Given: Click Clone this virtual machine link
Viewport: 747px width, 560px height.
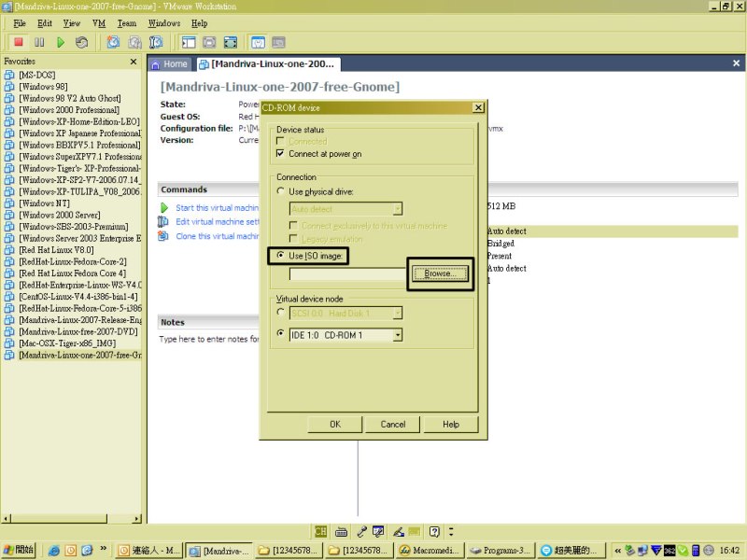Looking at the screenshot, I should pyautogui.click(x=218, y=236).
